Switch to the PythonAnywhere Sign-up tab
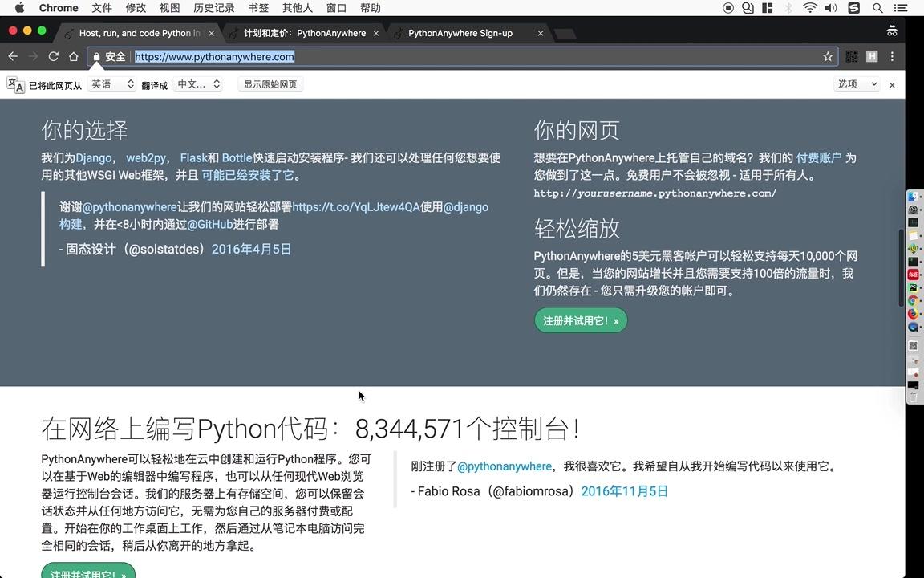 (x=460, y=33)
